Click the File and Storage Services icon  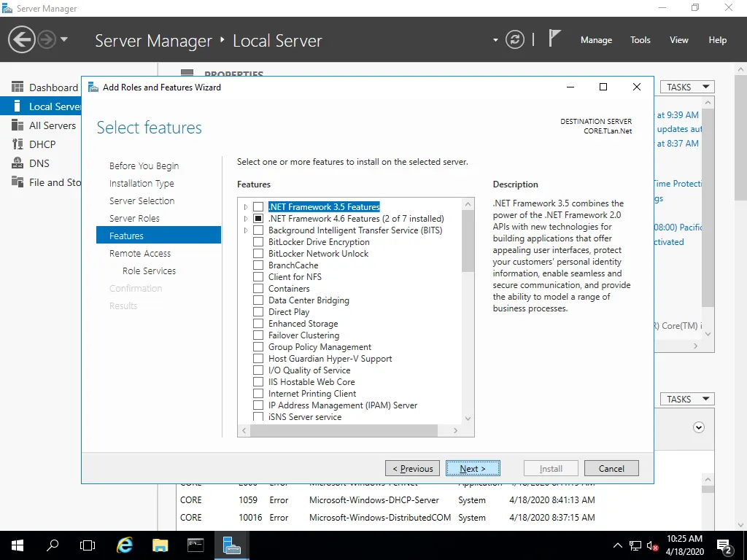coord(18,182)
